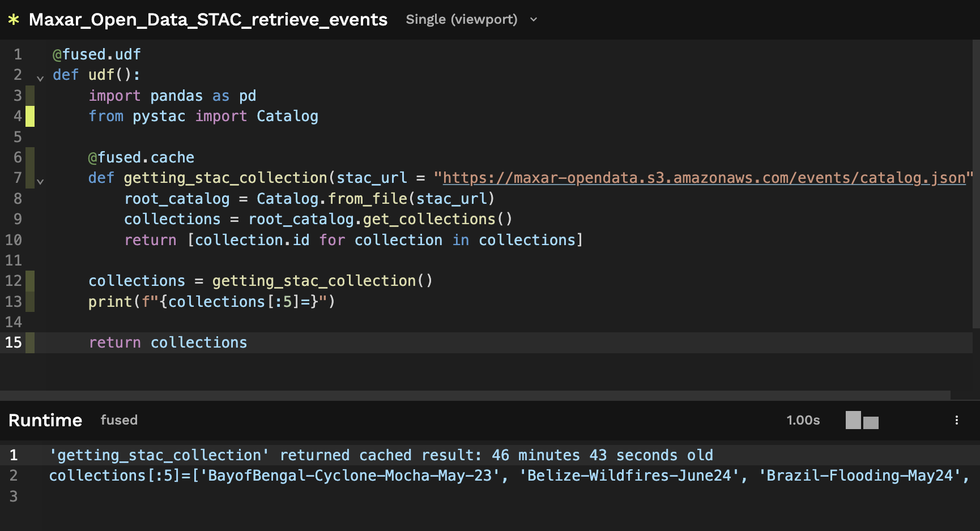Click the layout bars icon beside 1.00s
This screenshot has height=531, width=980.
click(x=862, y=420)
